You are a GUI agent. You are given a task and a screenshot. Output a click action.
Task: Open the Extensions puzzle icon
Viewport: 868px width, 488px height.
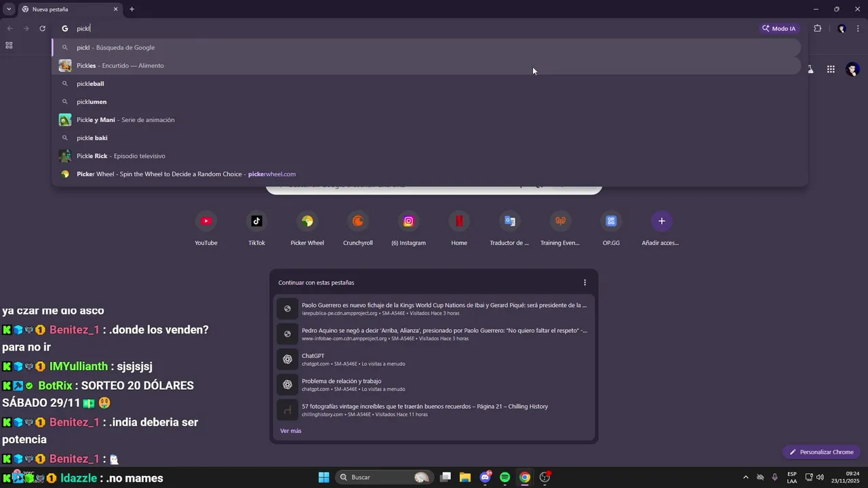[x=817, y=28]
